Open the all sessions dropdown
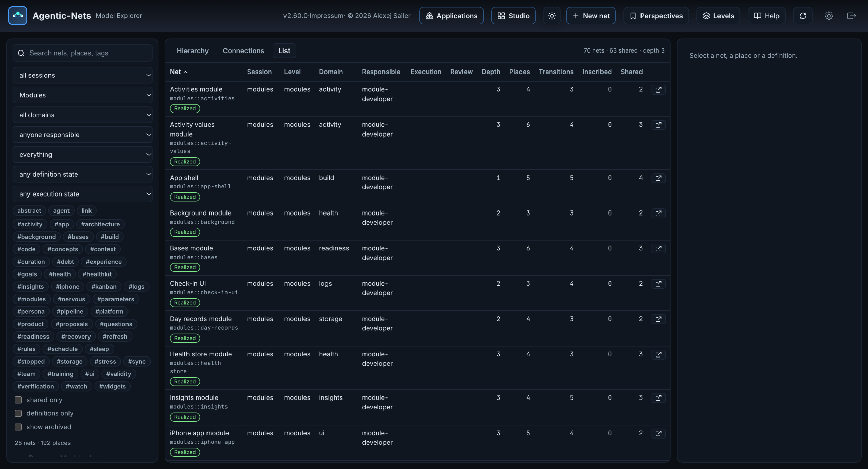 pos(82,75)
